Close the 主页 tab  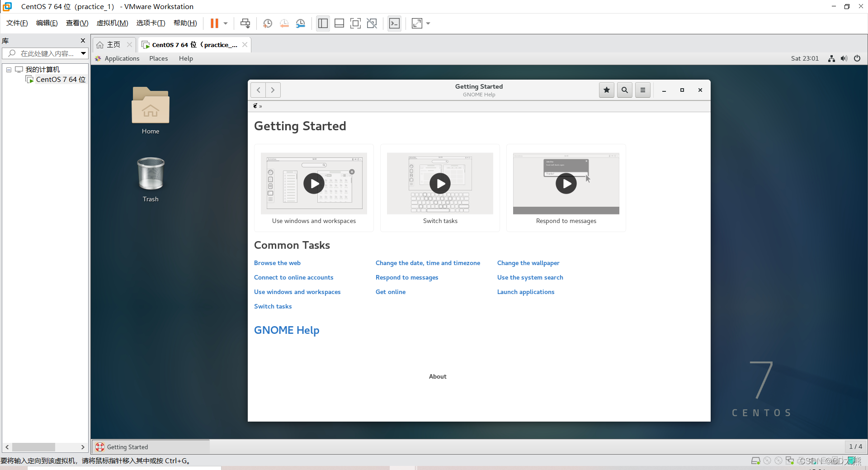pos(129,45)
